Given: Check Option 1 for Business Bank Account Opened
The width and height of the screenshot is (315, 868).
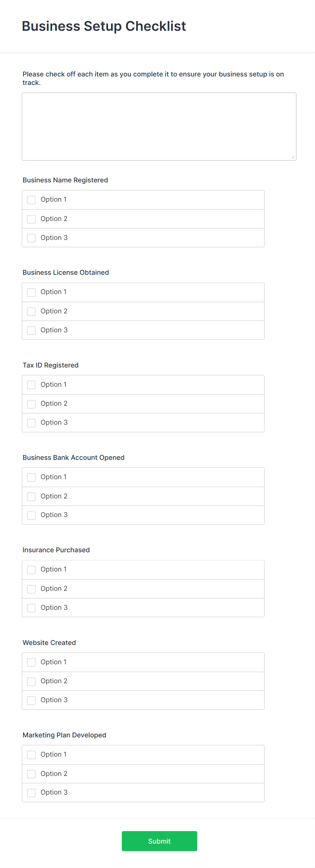Looking at the screenshot, I should (31, 477).
